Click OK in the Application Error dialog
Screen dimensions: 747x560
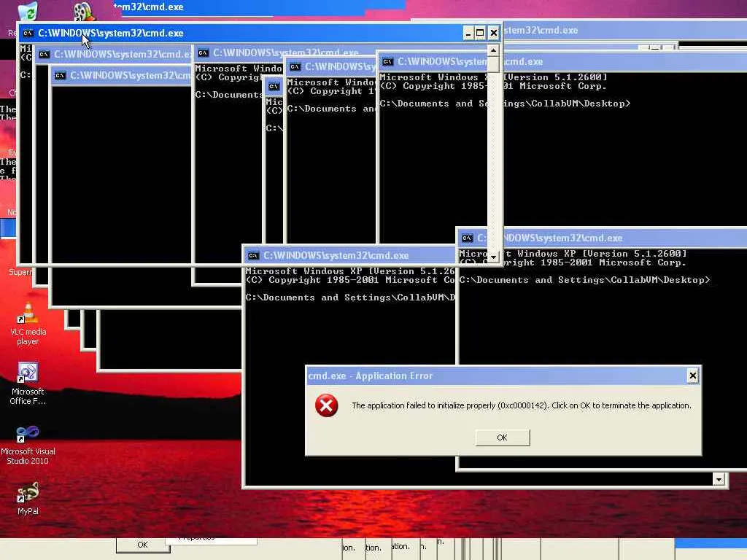click(502, 437)
